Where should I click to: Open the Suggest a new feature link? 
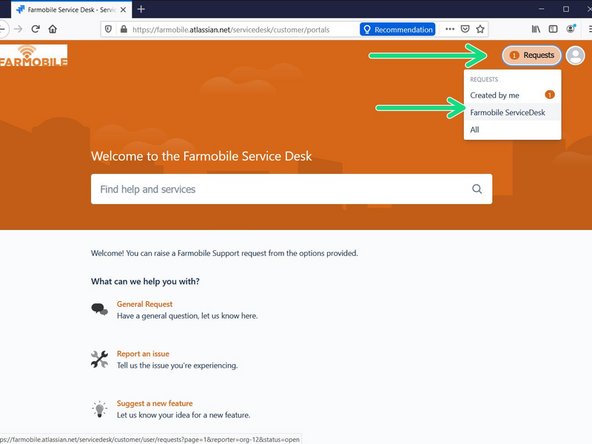tap(155, 403)
